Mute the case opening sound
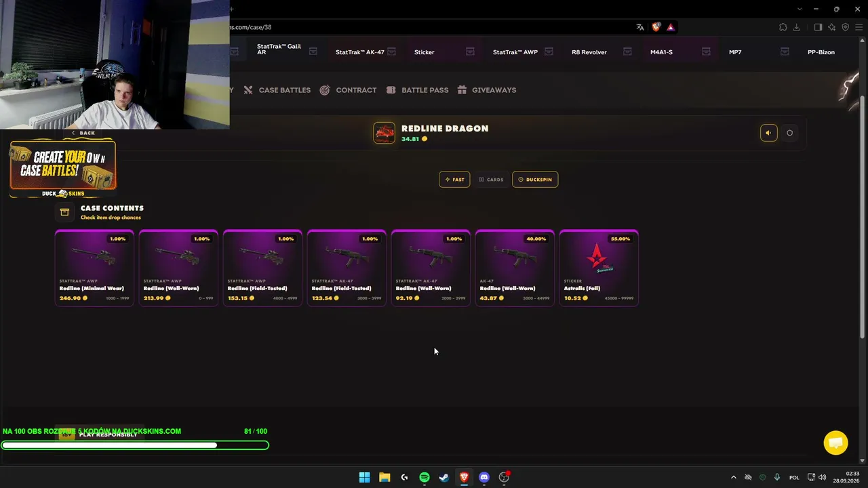Screen dimensions: 868x488 [x=768, y=133]
